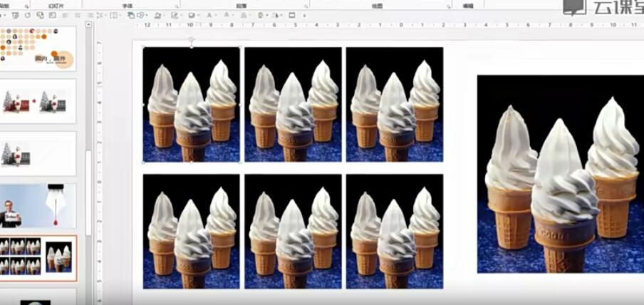The width and height of the screenshot is (644, 305).
Task: Click the rotation handle above the selected image
Action: pyautogui.click(x=191, y=41)
